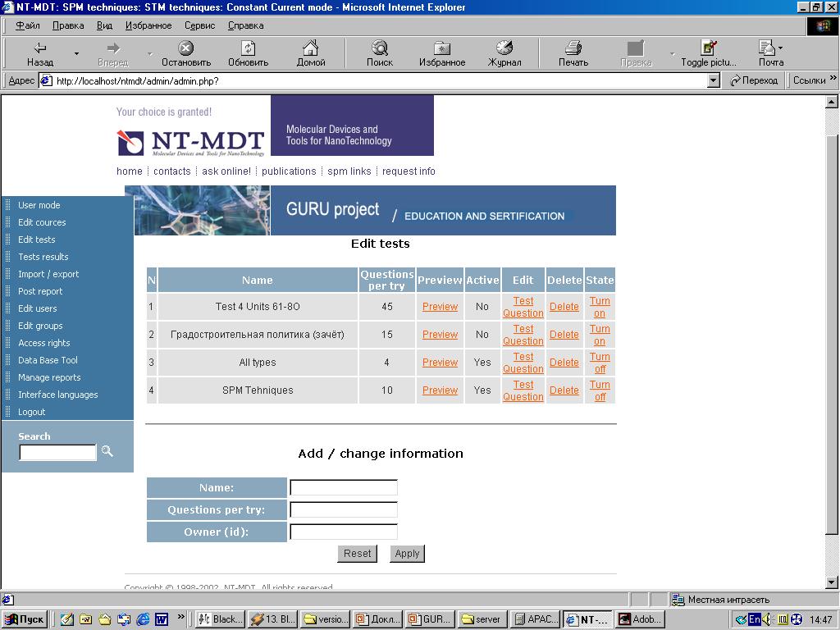Open the Избранное menu in menu bar
The image size is (840, 630).
(148, 25)
